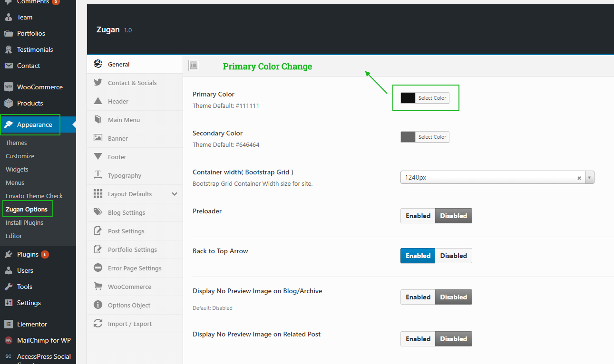Disable the Back to Top Arrow
This screenshot has width=614, height=364.
click(x=454, y=256)
